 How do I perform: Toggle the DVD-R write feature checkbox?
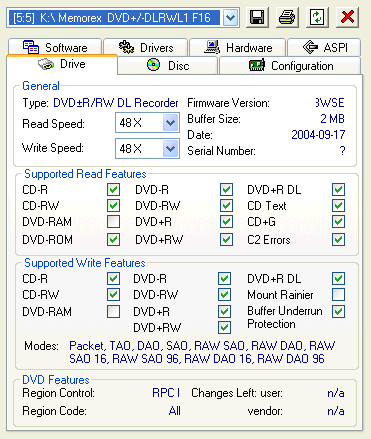coord(224,278)
